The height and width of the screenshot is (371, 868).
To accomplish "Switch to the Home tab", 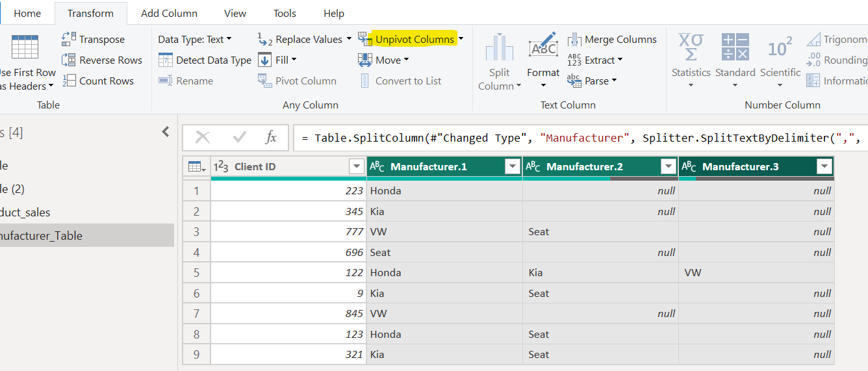I will coord(27,13).
